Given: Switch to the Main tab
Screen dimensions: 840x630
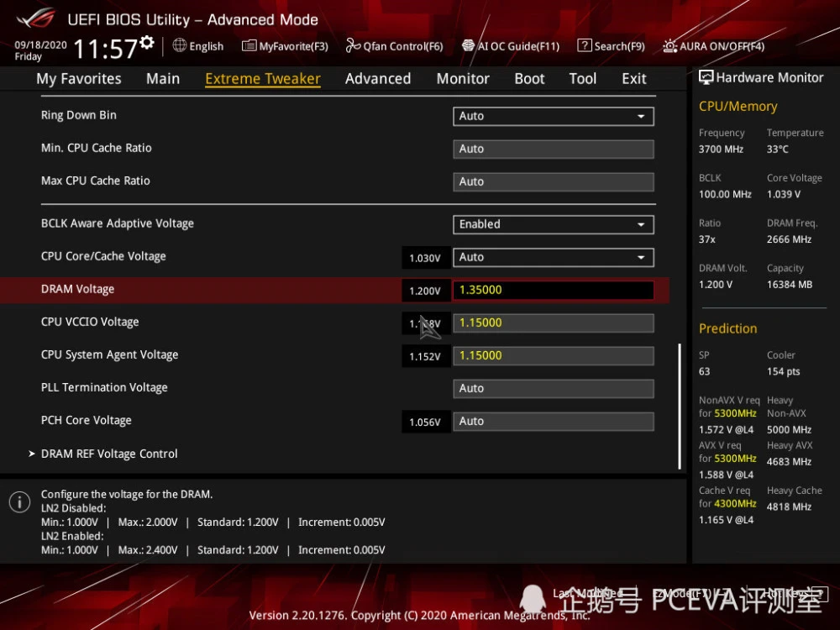Looking at the screenshot, I should 163,79.
